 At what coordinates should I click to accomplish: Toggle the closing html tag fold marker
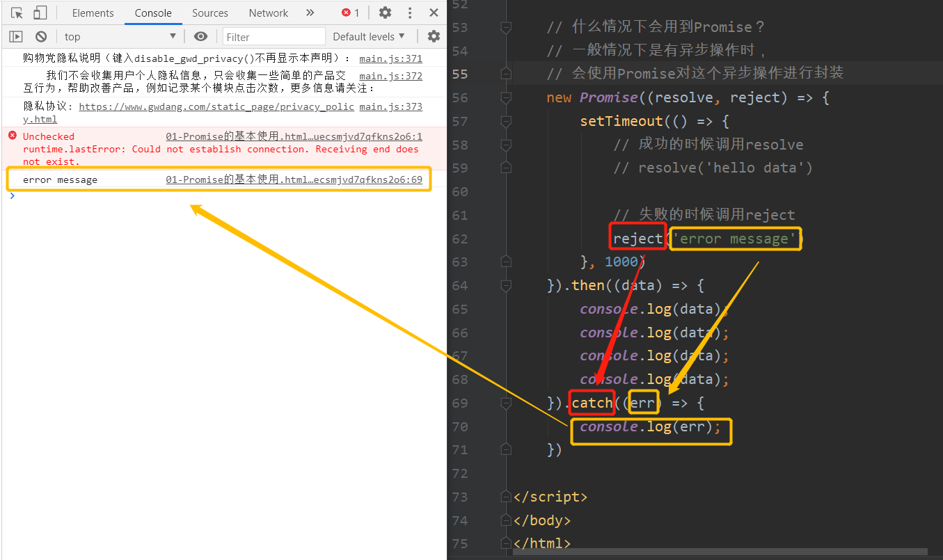click(506, 543)
